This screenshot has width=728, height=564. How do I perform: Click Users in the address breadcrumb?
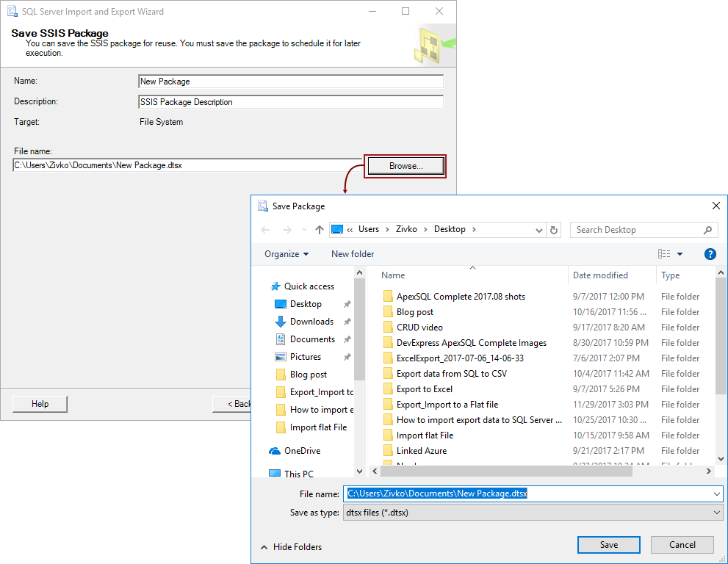[369, 229]
